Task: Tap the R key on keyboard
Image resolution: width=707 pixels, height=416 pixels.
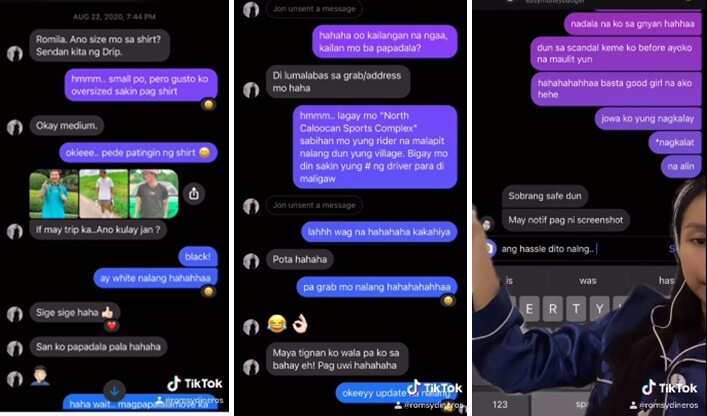Action: pyautogui.click(x=552, y=309)
